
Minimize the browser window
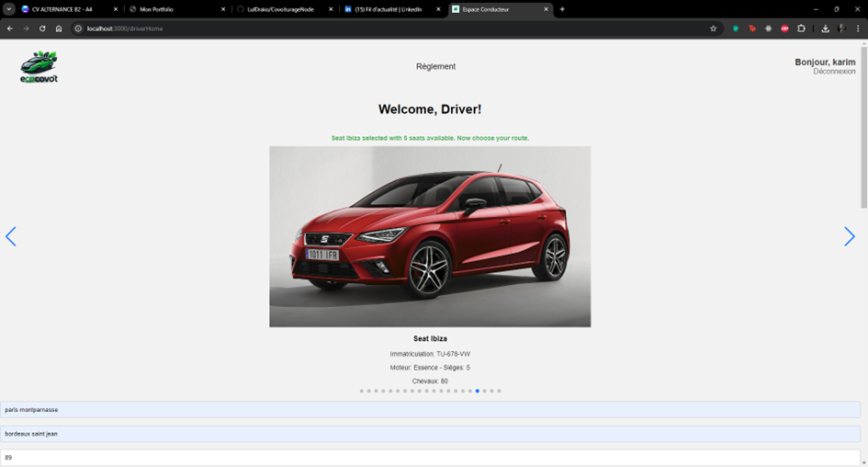tap(816, 9)
